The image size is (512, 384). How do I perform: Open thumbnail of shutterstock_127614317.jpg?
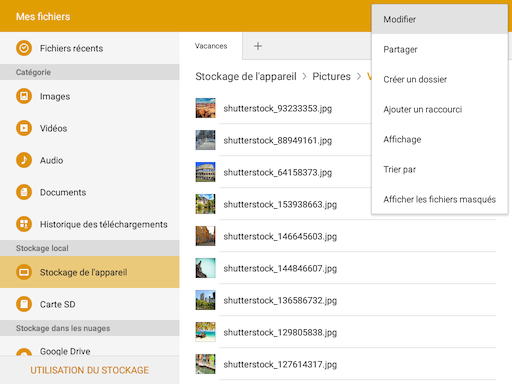click(x=205, y=364)
